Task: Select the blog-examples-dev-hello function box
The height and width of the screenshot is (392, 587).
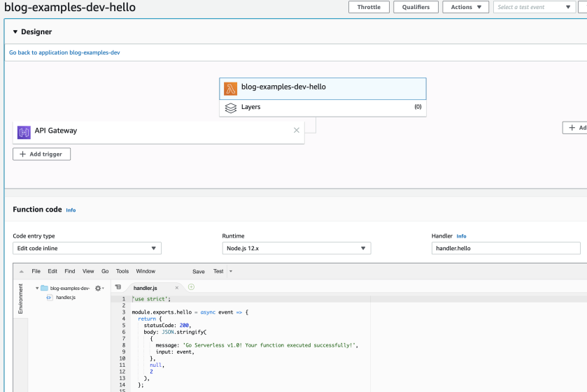Action: click(x=323, y=89)
